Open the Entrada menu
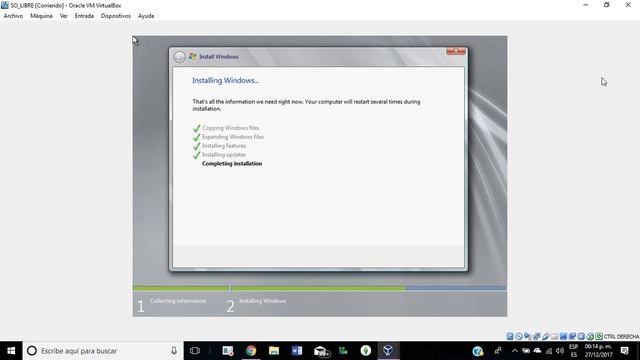 pyautogui.click(x=84, y=16)
